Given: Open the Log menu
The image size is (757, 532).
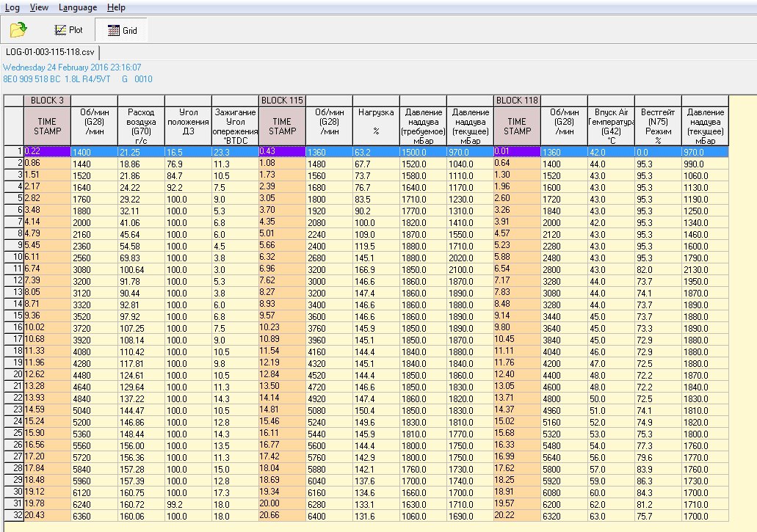Looking at the screenshot, I should click(x=12, y=7).
